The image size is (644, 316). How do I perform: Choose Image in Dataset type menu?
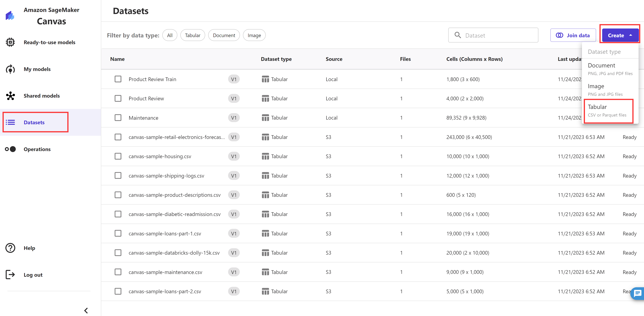610,89
